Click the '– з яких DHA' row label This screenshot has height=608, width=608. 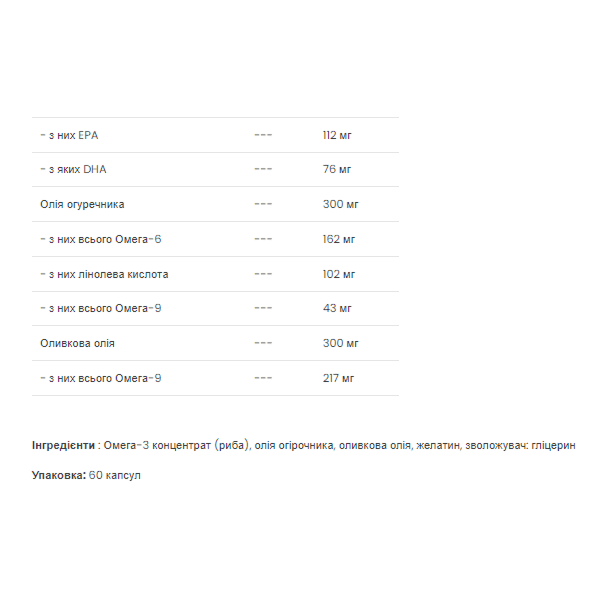[x=73, y=169]
